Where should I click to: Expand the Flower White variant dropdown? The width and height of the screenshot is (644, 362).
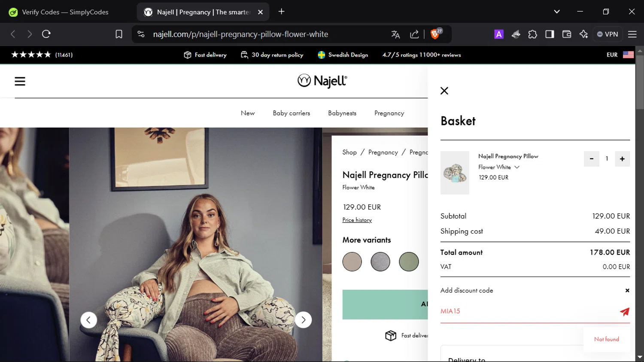(517, 167)
